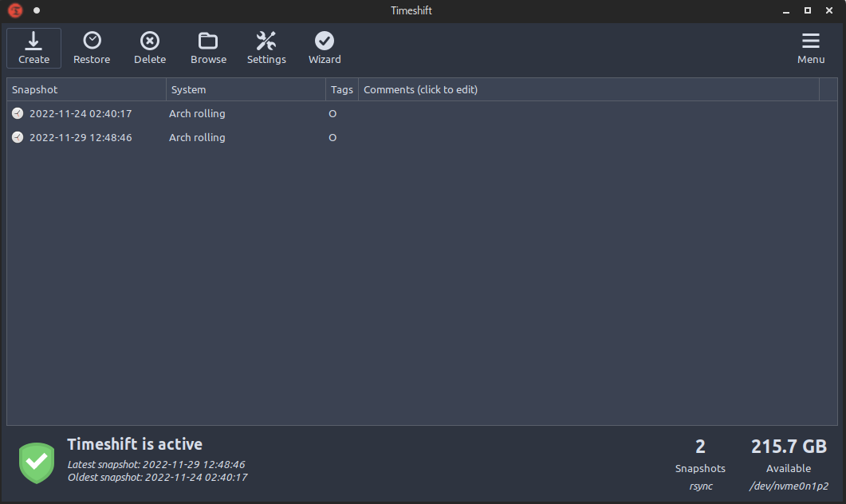Select the snapshot 2022-11-24 02:40:17

coord(81,113)
